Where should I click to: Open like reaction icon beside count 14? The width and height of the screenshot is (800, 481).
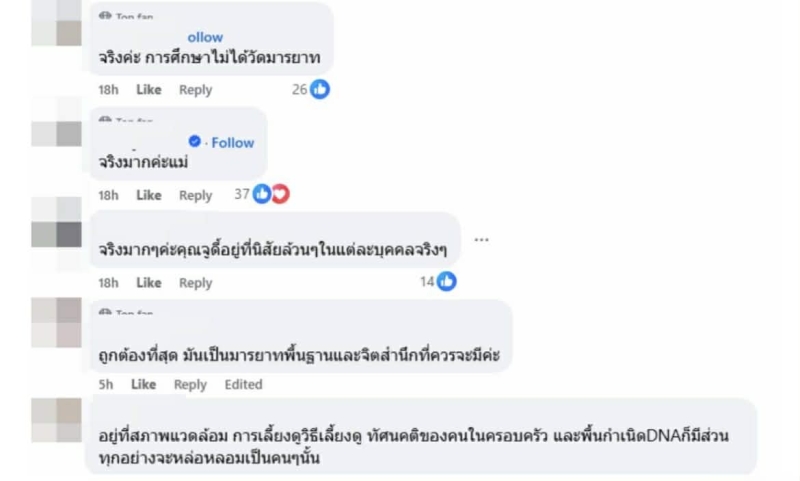tap(447, 282)
